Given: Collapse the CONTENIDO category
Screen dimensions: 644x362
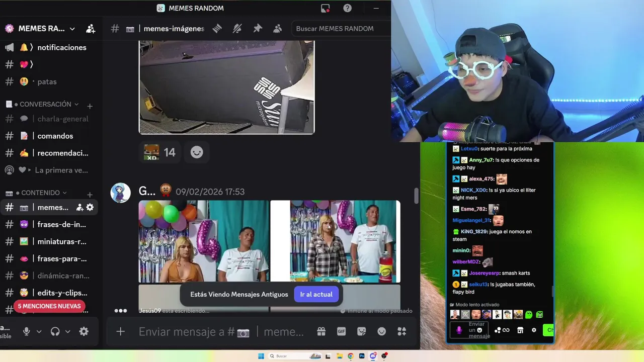Looking at the screenshot, I should pyautogui.click(x=40, y=193).
